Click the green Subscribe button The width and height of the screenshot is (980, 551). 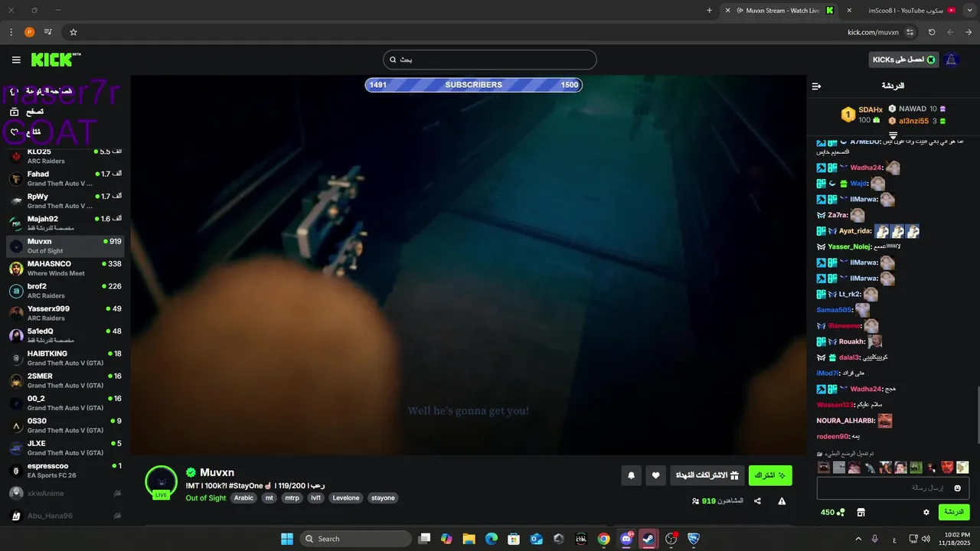pyautogui.click(x=770, y=475)
